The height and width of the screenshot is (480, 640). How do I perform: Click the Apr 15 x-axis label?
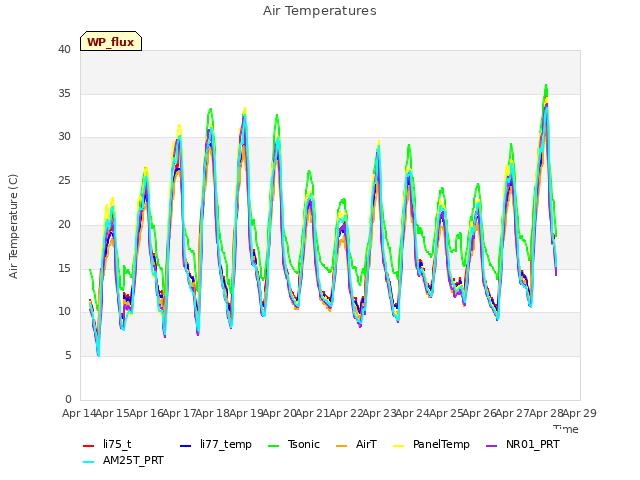(x=113, y=413)
